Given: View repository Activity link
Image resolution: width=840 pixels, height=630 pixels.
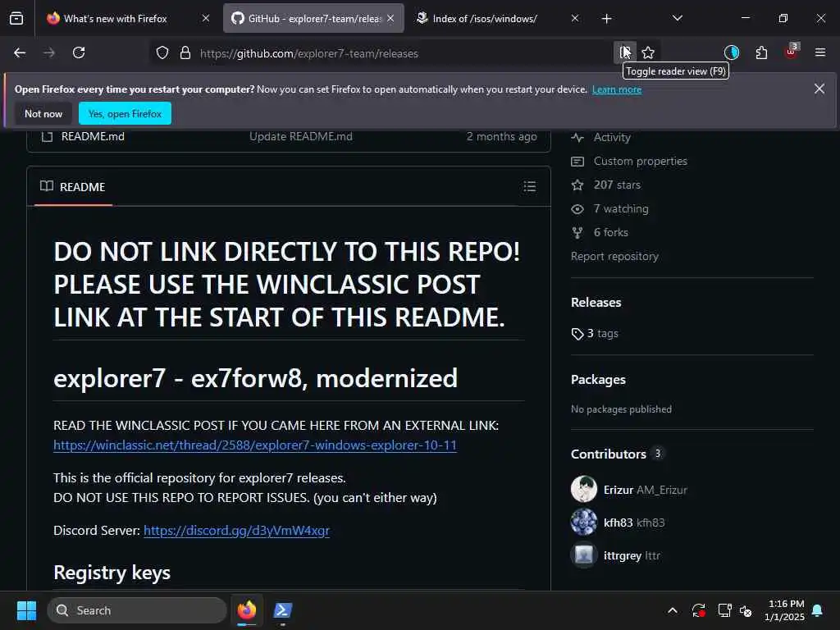Looking at the screenshot, I should pyautogui.click(x=612, y=138).
